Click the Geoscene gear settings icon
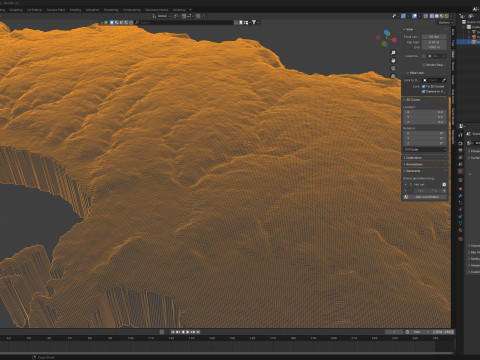Viewport: 480px width, 360px height. click(444, 184)
